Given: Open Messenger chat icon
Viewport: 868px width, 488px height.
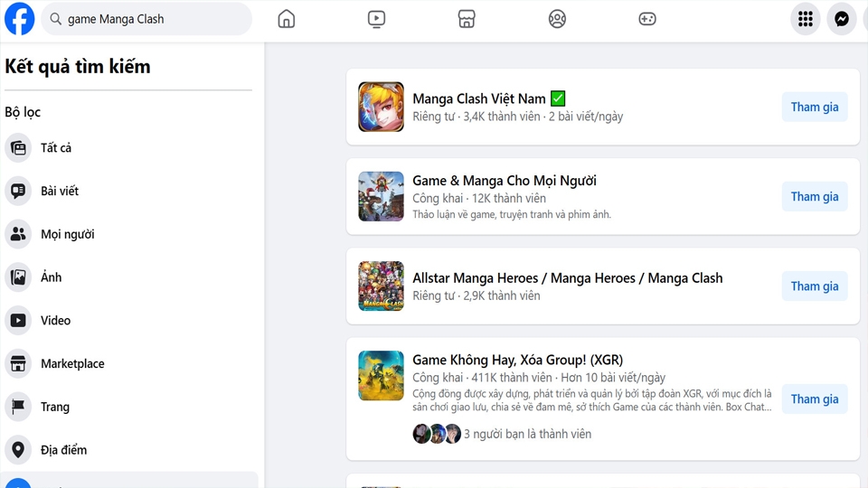Looking at the screenshot, I should pos(842,19).
